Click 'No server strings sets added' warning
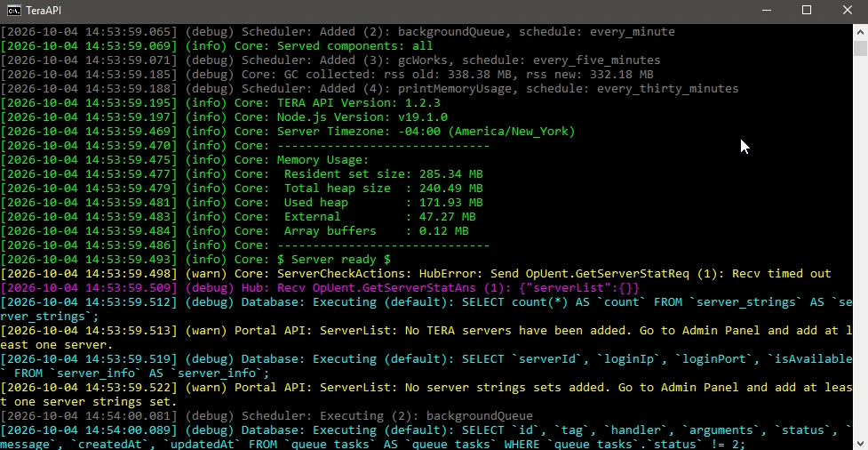The image size is (868, 450). (x=426, y=395)
